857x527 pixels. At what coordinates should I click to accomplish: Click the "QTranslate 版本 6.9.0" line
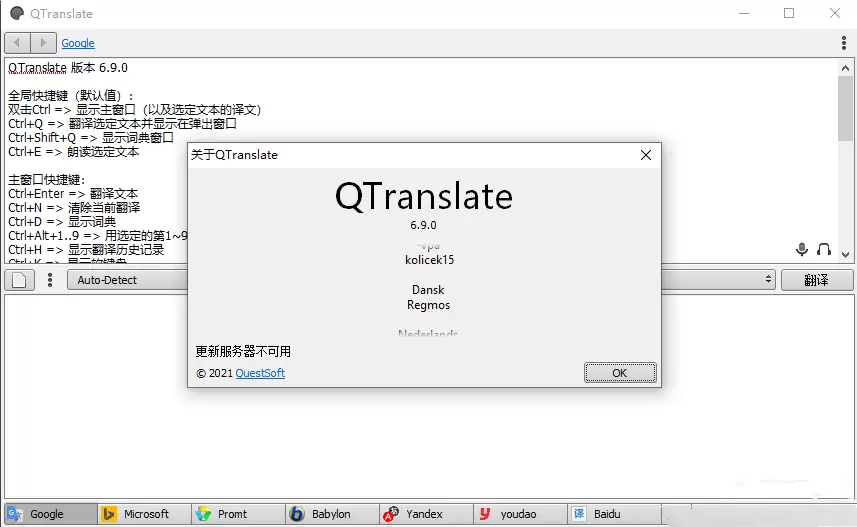tap(68, 68)
